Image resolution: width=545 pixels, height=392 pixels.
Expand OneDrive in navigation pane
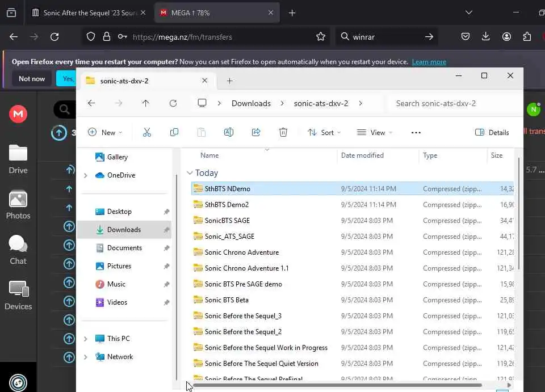pos(86,175)
